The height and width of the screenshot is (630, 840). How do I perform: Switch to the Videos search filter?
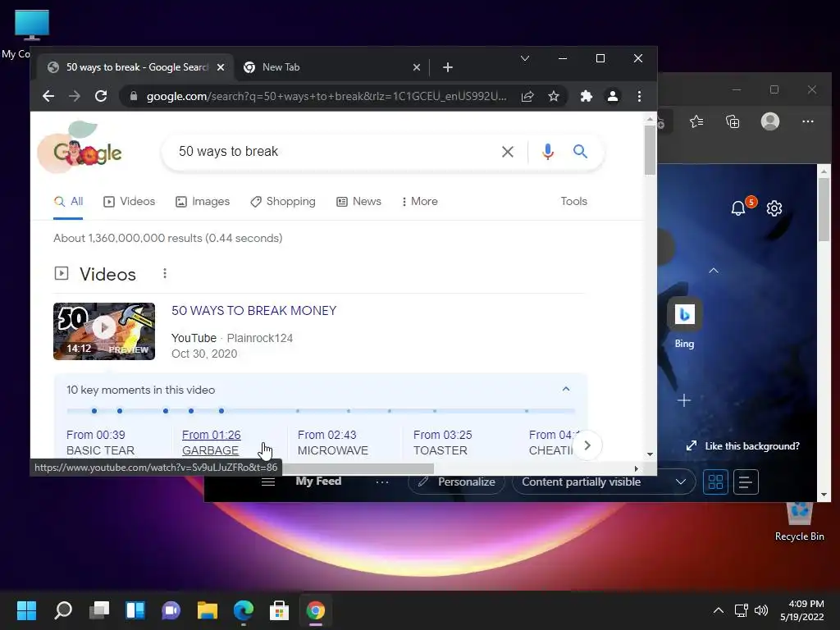click(x=129, y=202)
